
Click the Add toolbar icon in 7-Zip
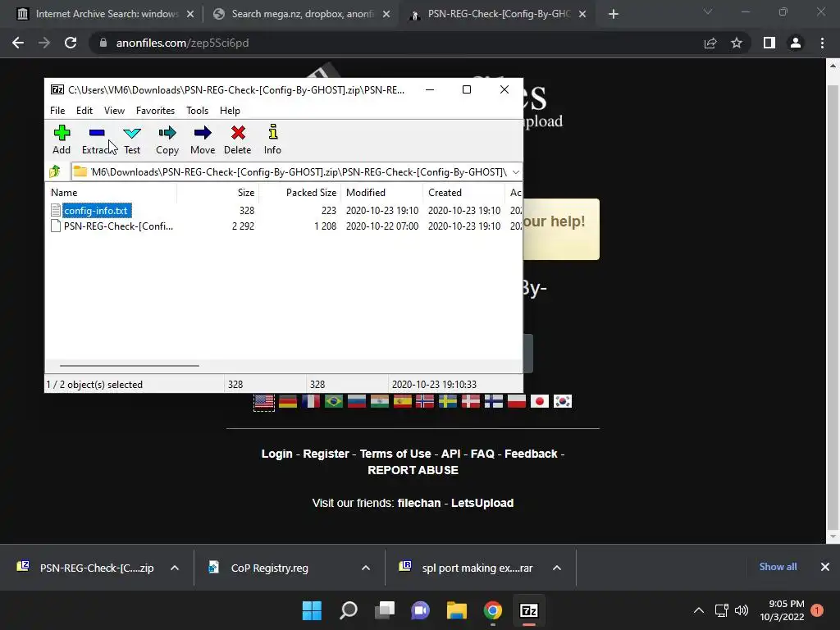(x=62, y=139)
